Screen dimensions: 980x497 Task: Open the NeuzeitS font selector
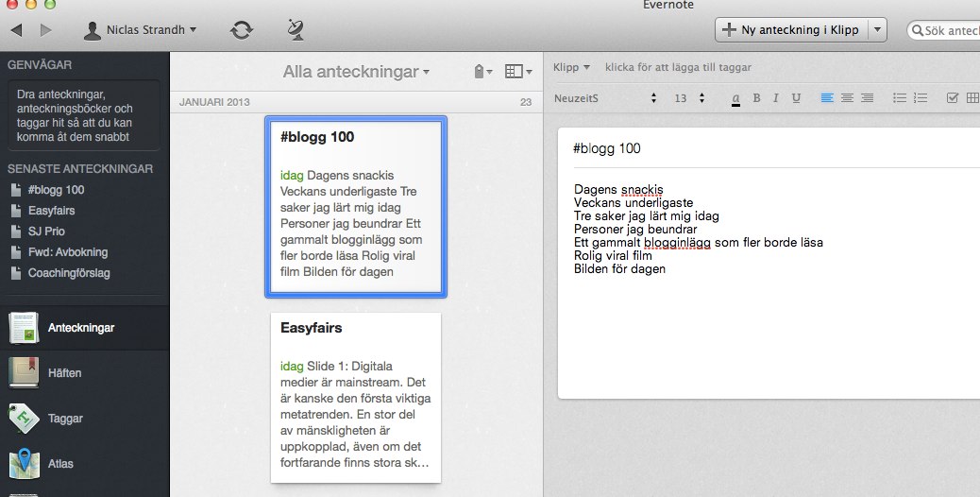(x=605, y=98)
